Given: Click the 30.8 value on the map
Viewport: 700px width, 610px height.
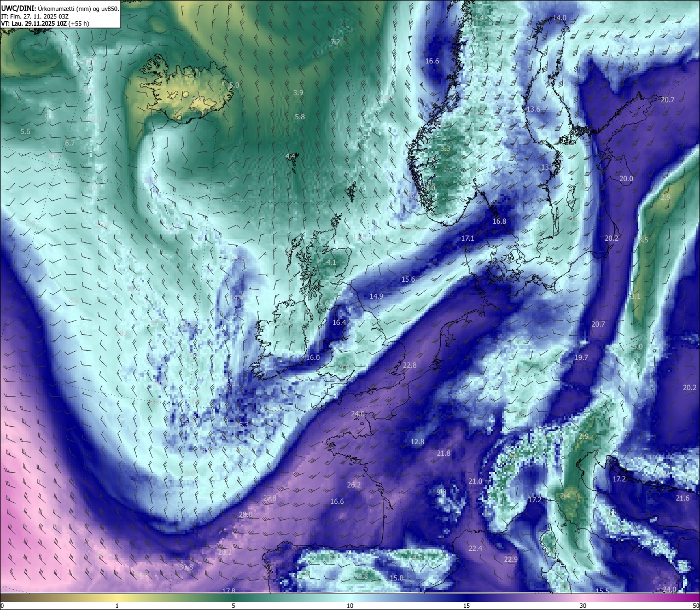Looking at the screenshot, I should pyautogui.click(x=186, y=567).
